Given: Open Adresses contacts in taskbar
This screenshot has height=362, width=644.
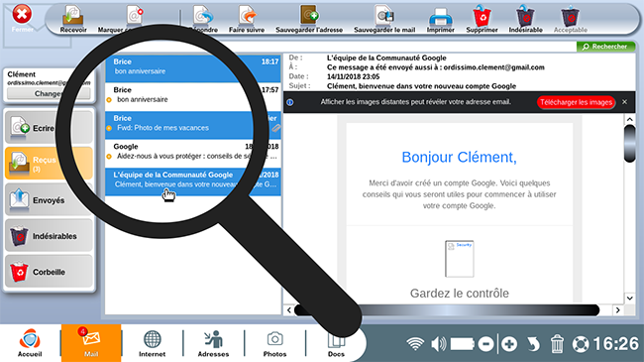Looking at the screenshot, I should (x=213, y=343).
